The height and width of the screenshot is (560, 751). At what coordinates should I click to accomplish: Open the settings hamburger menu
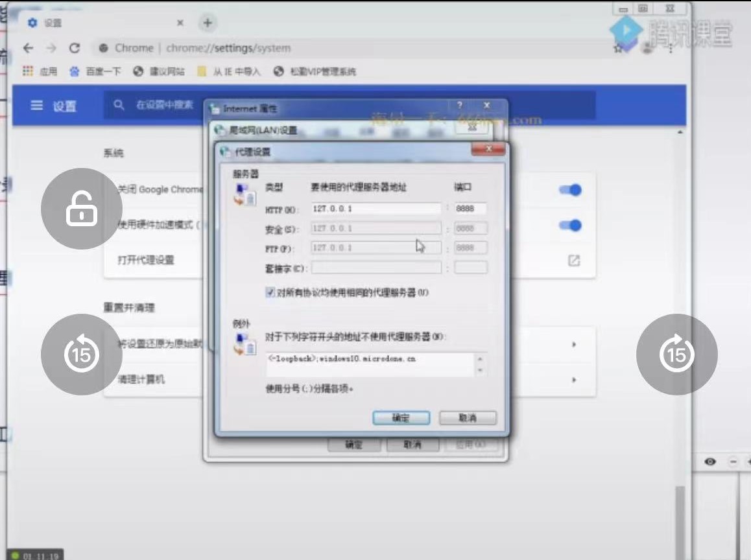(x=36, y=105)
